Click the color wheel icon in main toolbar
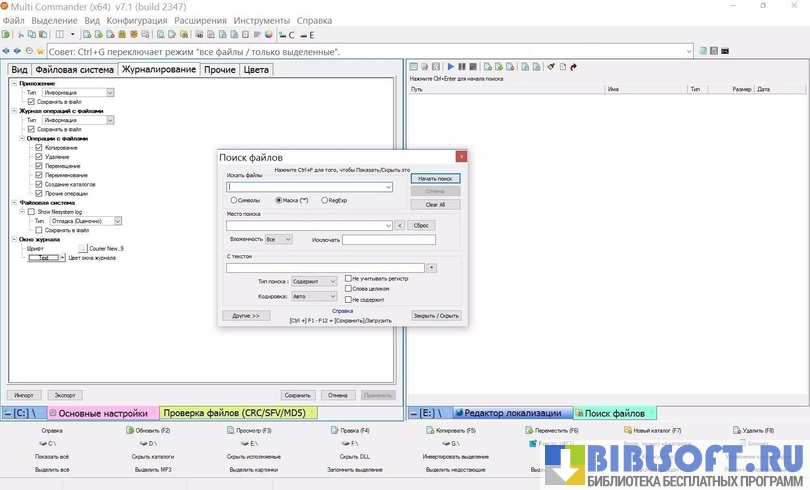Screen dimensions: 810x490 pos(268,35)
